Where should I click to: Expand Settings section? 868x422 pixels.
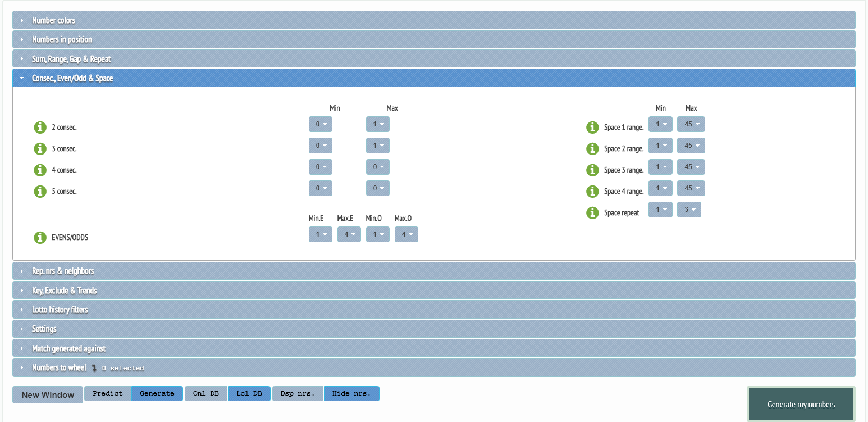434,329
